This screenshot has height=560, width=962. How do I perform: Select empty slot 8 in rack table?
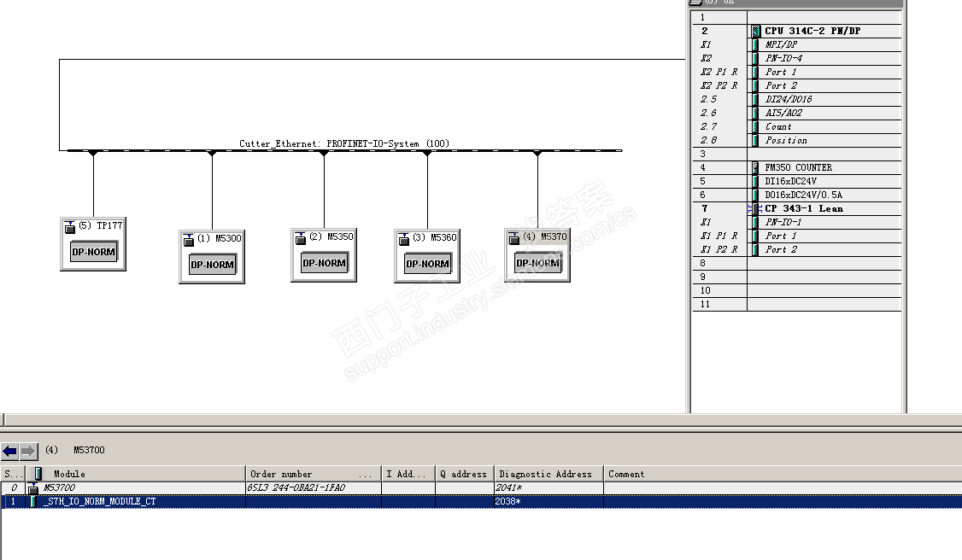tap(797, 264)
